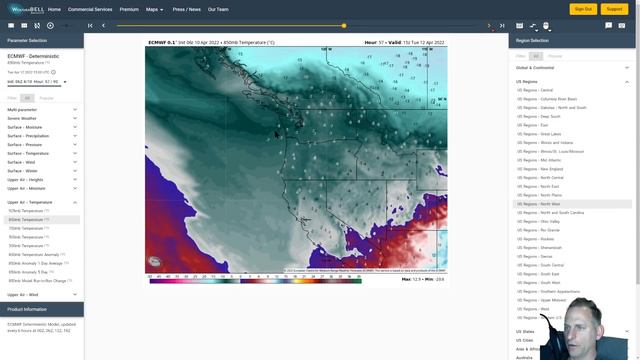Open Home in top navigation
This screenshot has width=640, height=360.
pyautogui.click(x=54, y=9)
